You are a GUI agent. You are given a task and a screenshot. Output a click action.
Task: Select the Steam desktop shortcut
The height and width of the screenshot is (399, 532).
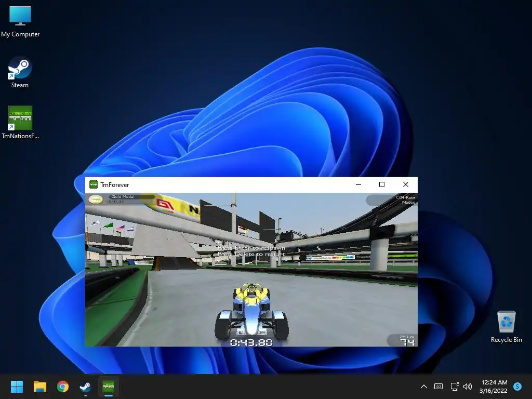[20, 72]
